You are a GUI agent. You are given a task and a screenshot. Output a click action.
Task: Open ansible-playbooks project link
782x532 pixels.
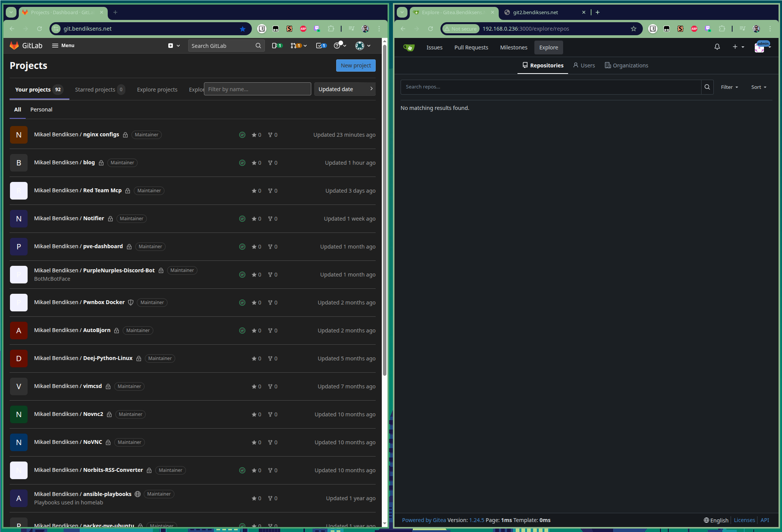(x=83, y=494)
